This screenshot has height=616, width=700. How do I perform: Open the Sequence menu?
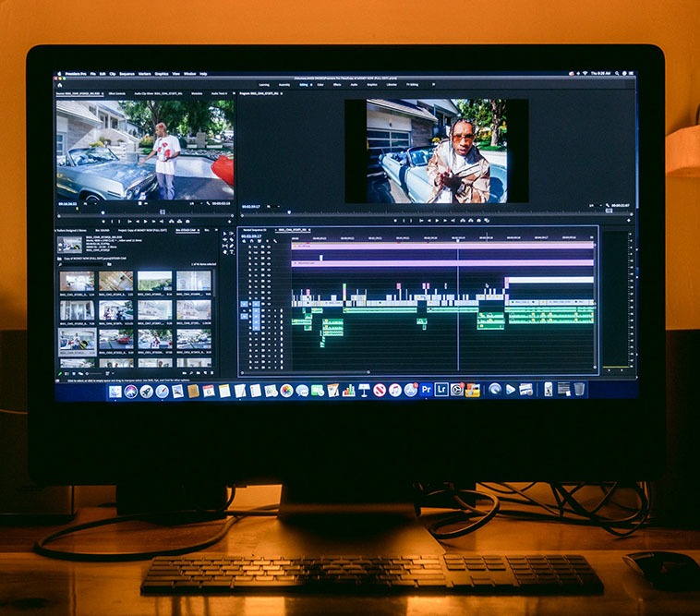[127, 74]
